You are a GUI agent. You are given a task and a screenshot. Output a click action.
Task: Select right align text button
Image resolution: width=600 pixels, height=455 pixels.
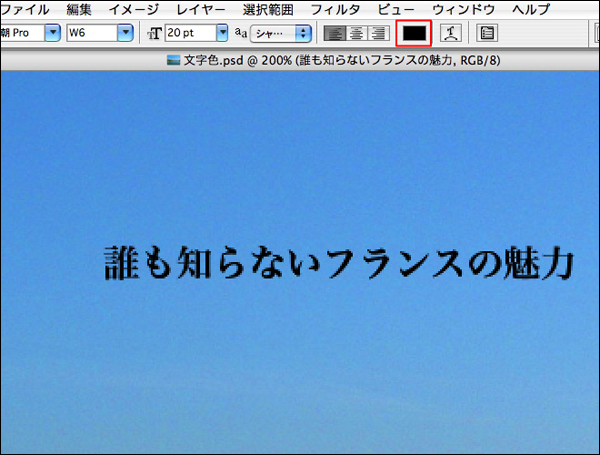377,33
